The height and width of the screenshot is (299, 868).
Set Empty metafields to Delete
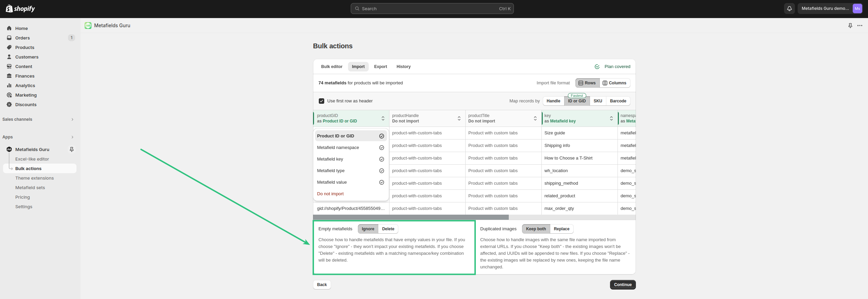[388, 229]
